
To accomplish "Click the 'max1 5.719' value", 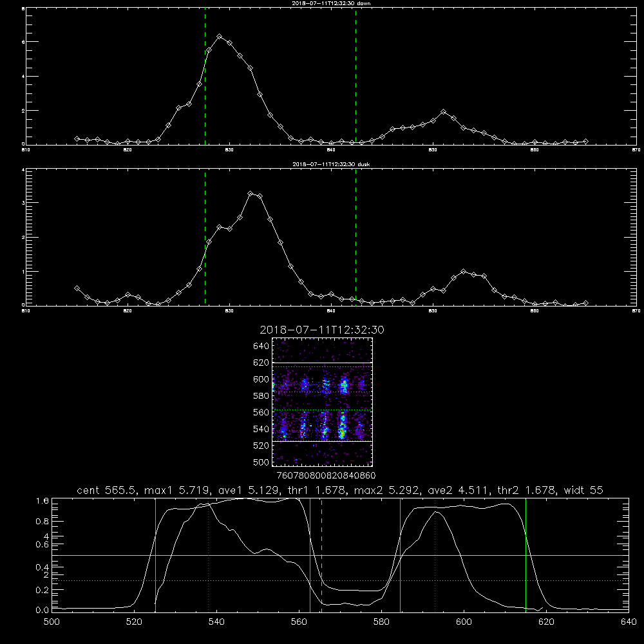I will point(178,490).
